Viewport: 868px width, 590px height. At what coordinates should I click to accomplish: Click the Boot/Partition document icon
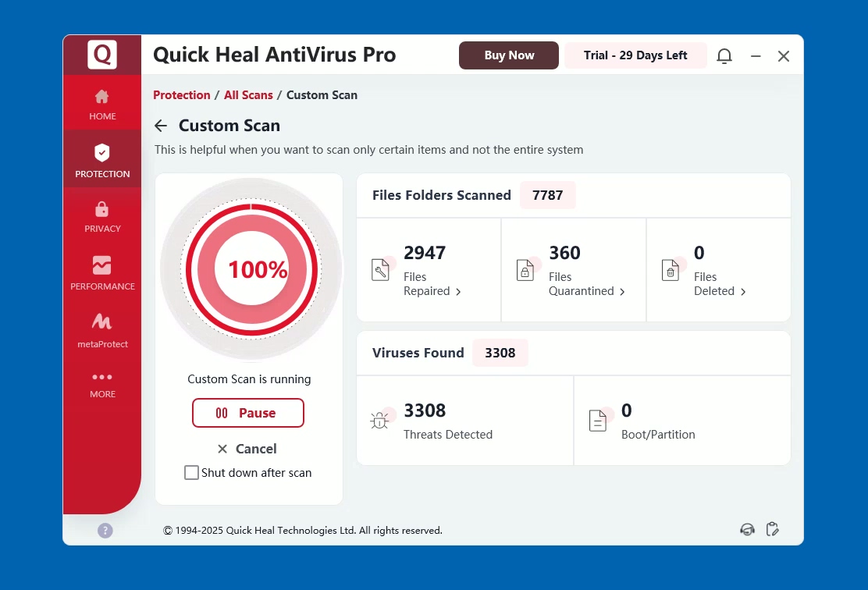pyautogui.click(x=599, y=420)
